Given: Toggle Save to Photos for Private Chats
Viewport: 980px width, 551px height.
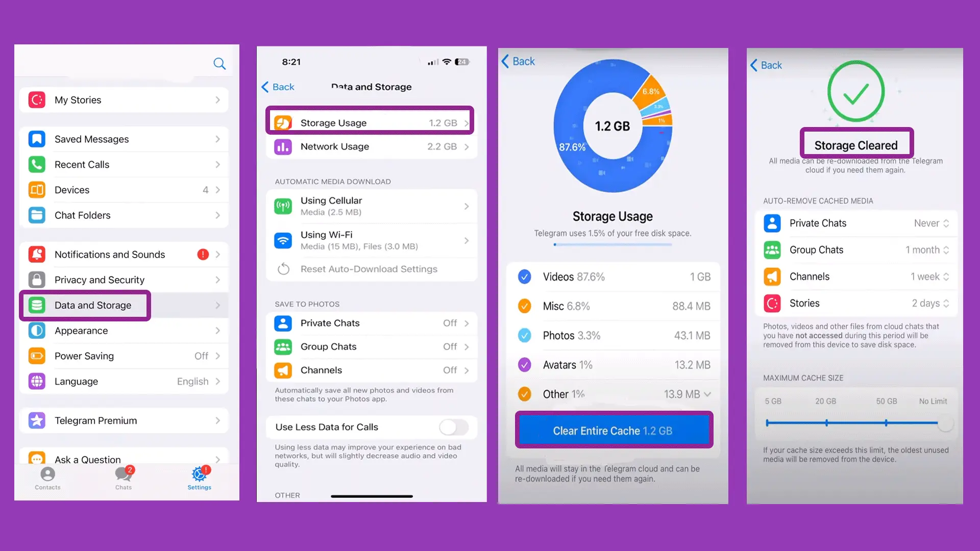Looking at the screenshot, I should coord(372,323).
